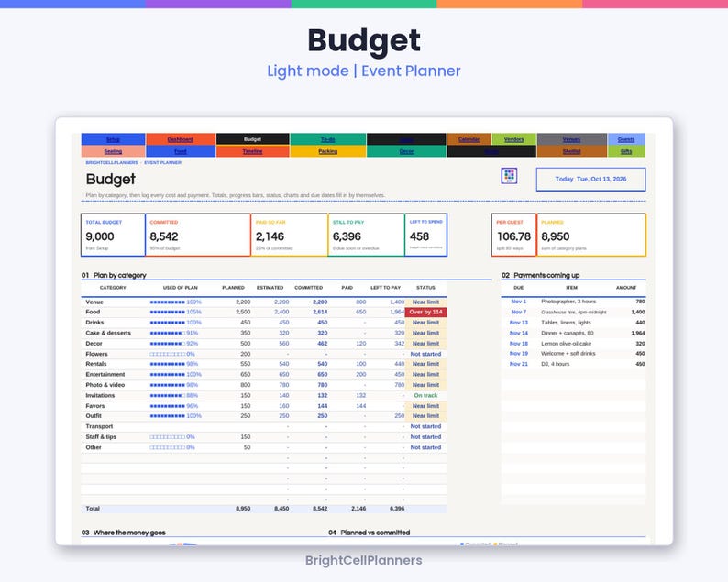Click the Not started status for Flowers
The height and width of the screenshot is (582, 728).
click(425, 354)
